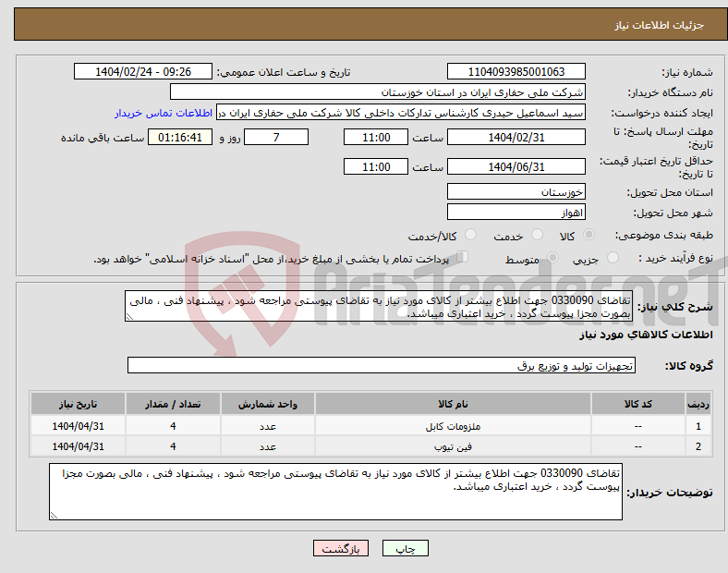This screenshot has width=728, height=573.
Task: Select the جزیی purchase type radio
Action: pyautogui.click(x=613, y=258)
